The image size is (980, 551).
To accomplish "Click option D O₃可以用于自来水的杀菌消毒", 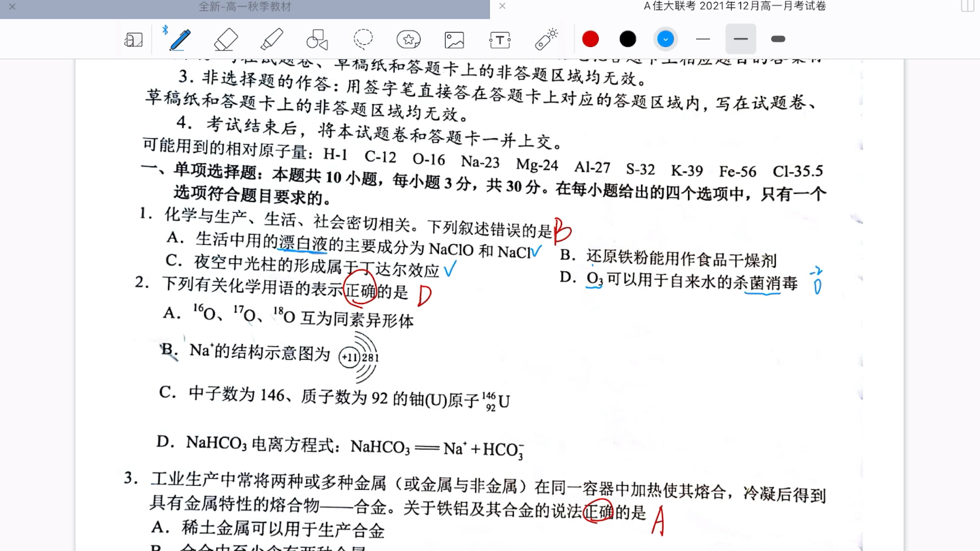I will tap(679, 281).
